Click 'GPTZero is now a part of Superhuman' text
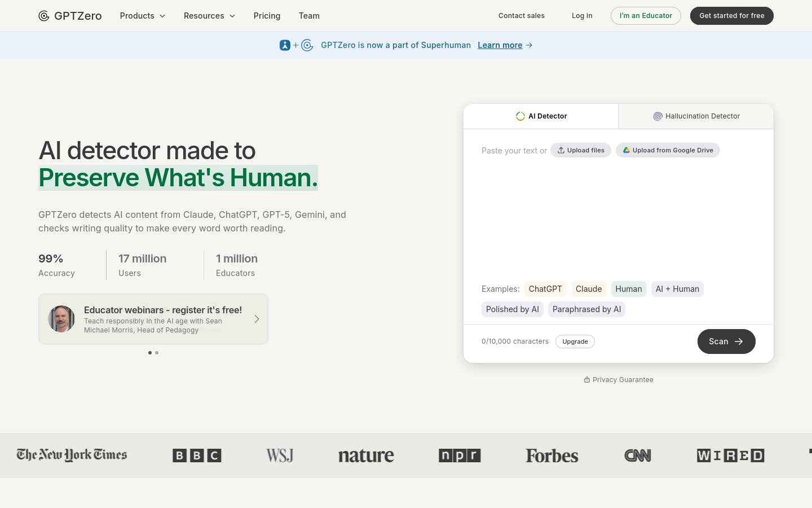The width and height of the screenshot is (812, 508). click(396, 45)
